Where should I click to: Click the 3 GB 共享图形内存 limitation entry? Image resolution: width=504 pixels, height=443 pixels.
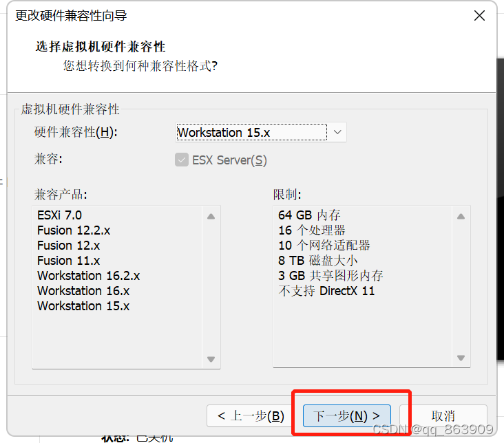coord(330,275)
